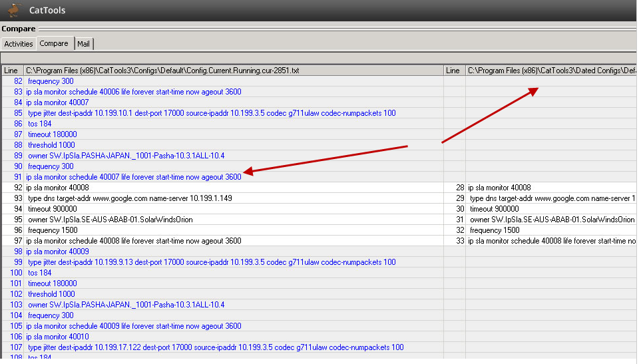Select right pane line 29 type dns target-addr

click(552, 198)
